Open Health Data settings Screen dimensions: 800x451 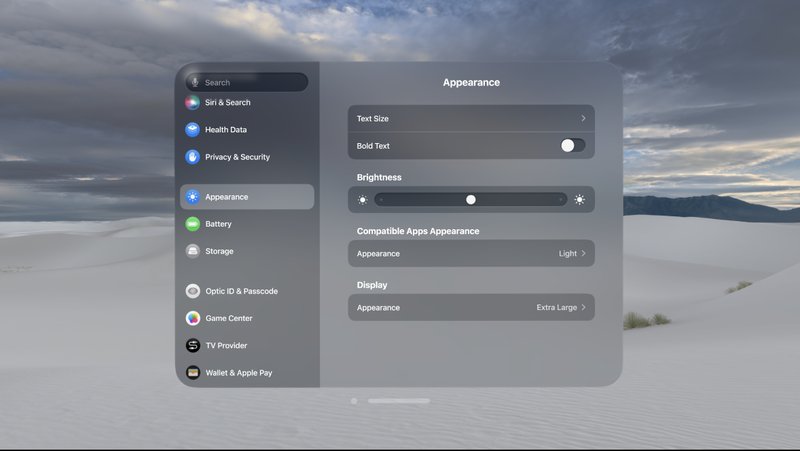(247, 130)
